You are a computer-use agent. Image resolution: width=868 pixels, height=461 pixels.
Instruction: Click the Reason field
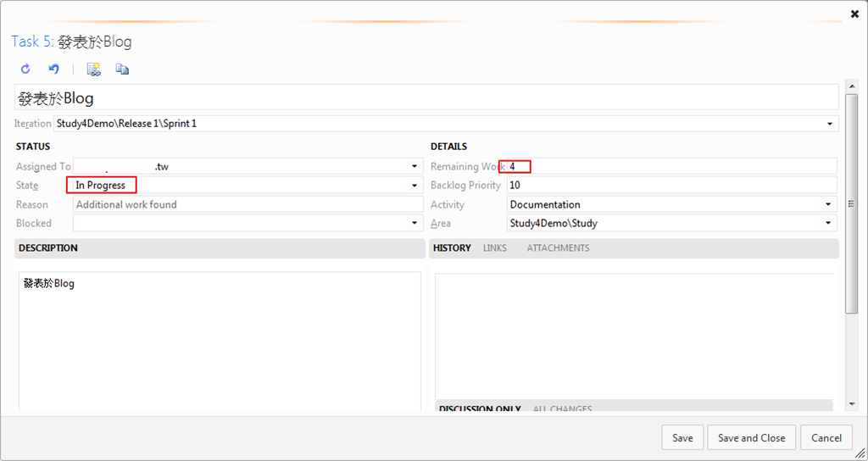(248, 205)
